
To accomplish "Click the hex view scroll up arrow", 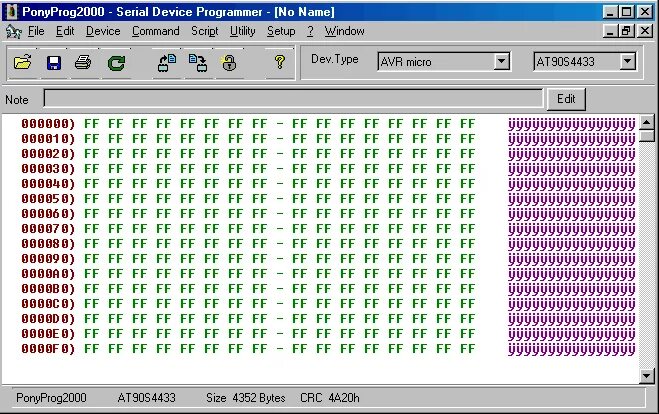I will pyautogui.click(x=646, y=122).
